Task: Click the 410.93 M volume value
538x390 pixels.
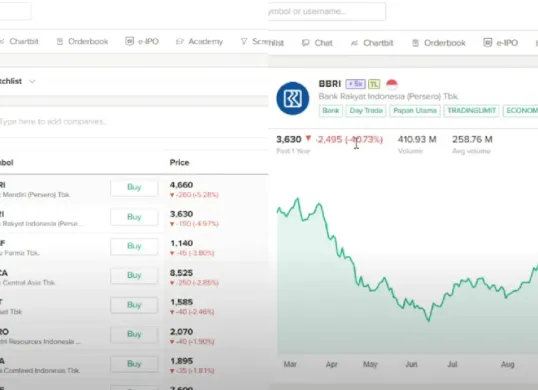Action: 417,139
